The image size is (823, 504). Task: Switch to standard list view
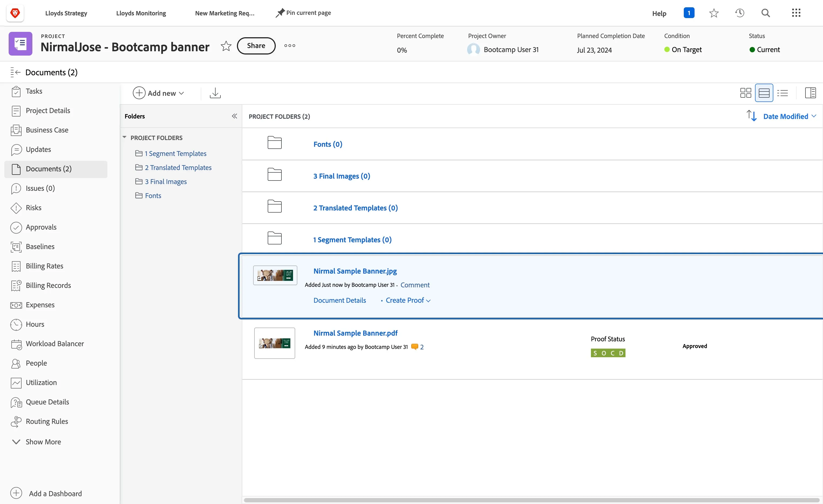coord(764,93)
